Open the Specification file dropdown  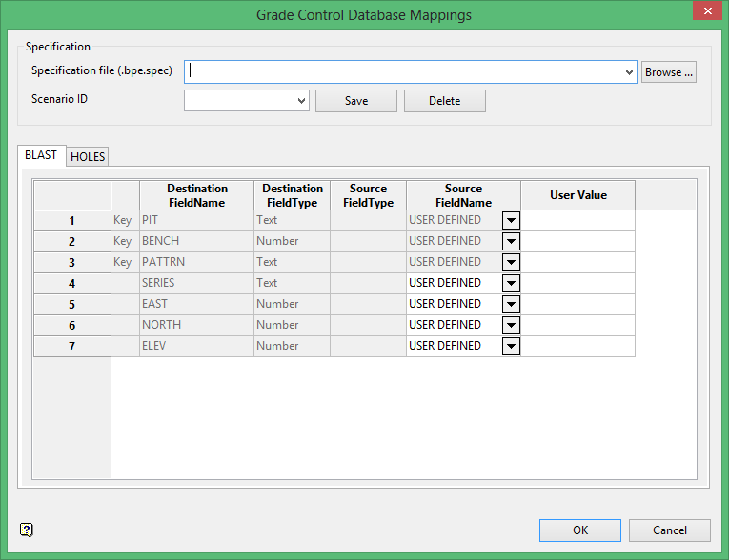[x=629, y=72]
